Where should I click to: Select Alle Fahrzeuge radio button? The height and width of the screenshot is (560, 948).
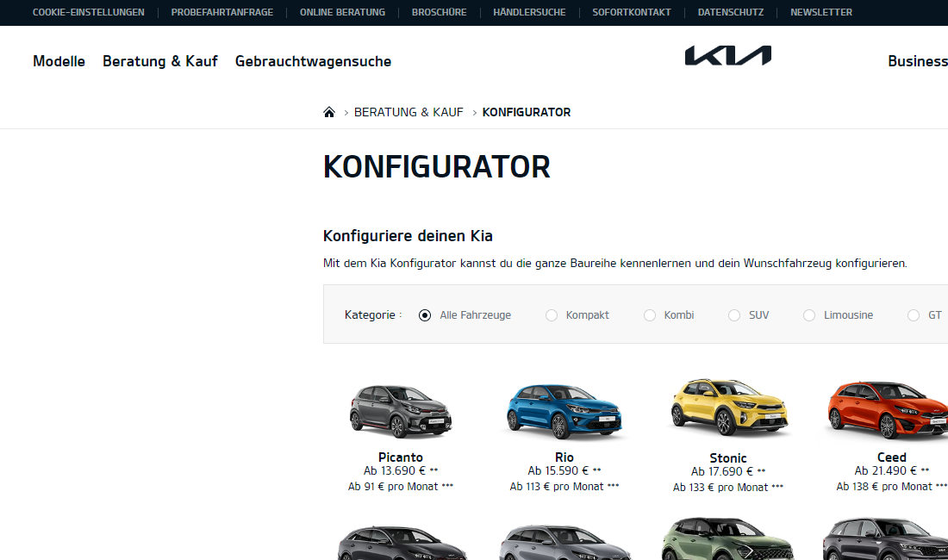coord(425,315)
